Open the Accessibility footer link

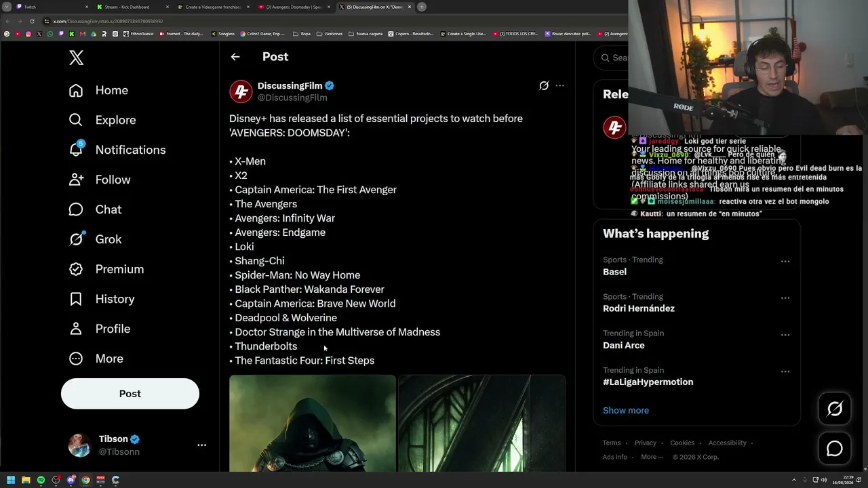tap(728, 443)
